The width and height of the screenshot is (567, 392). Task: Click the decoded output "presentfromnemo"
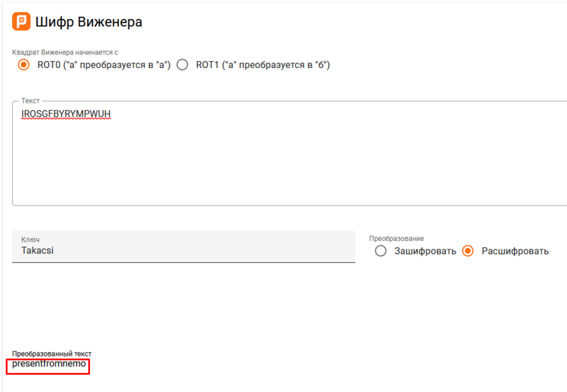(49, 364)
